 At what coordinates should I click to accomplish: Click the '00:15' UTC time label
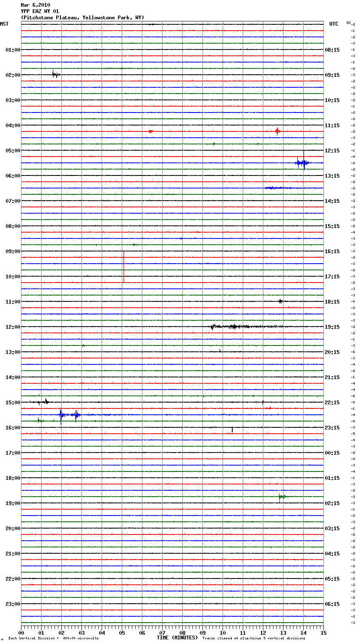[332, 453]
